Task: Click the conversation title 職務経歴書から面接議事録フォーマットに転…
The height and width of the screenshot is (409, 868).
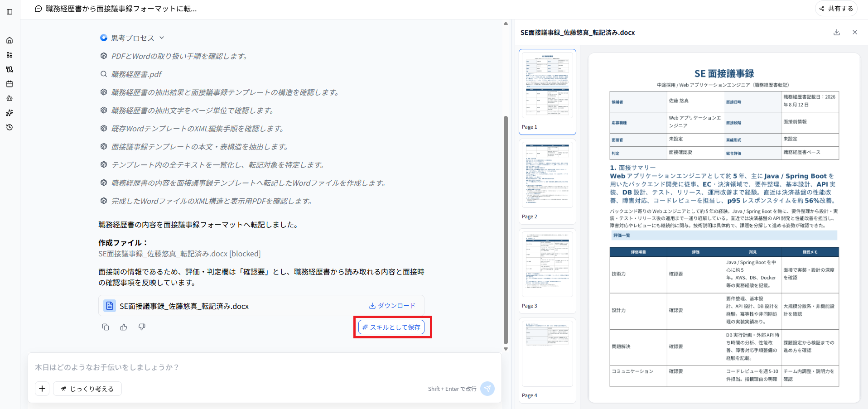Action: 121,9
